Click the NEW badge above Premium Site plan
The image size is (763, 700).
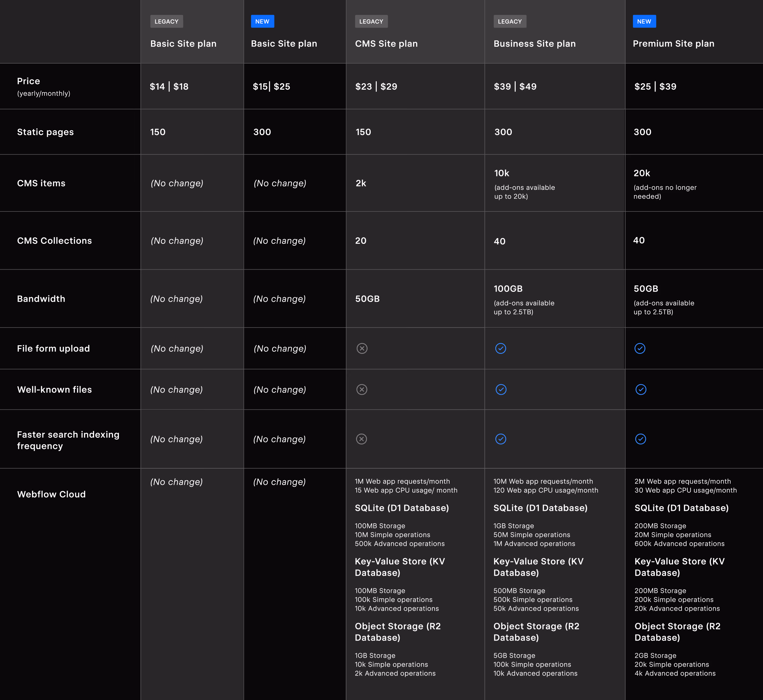pos(644,22)
